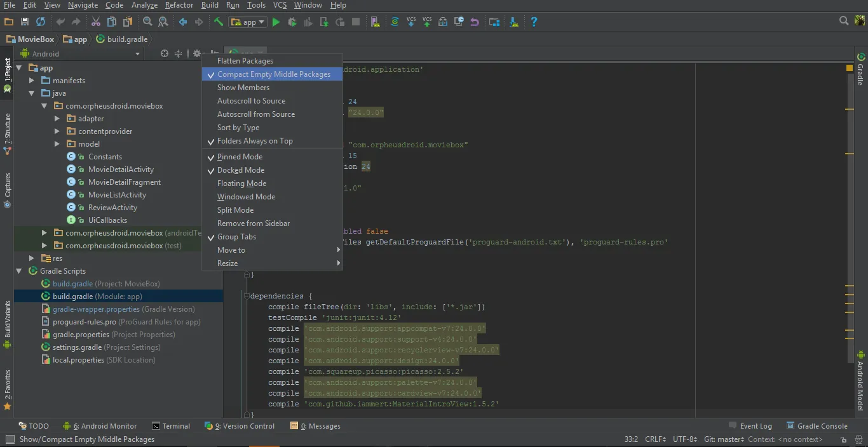Click the Save All floppy disk icon

click(x=25, y=22)
